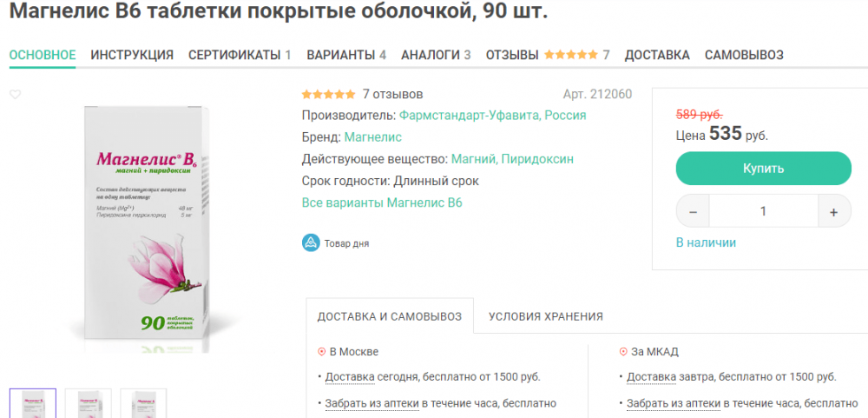Select the first product thumbnail image
Image resolution: width=868 pixels, height=418 pixels.
click(x=33, y=403)
